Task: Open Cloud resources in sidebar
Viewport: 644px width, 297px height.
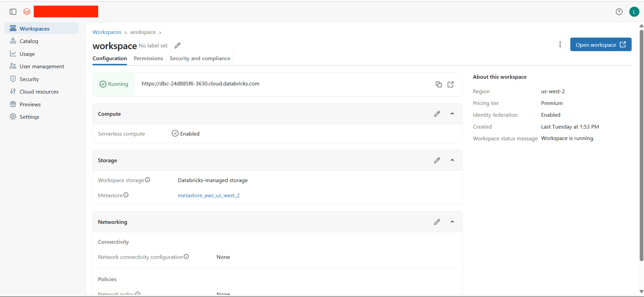Action: pos(42,91)
